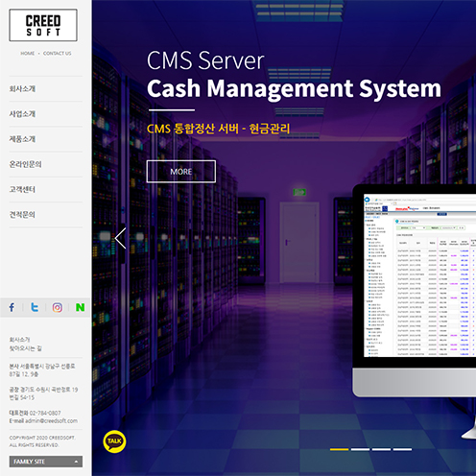Go to previous slide with left arrow

[121, 238]
